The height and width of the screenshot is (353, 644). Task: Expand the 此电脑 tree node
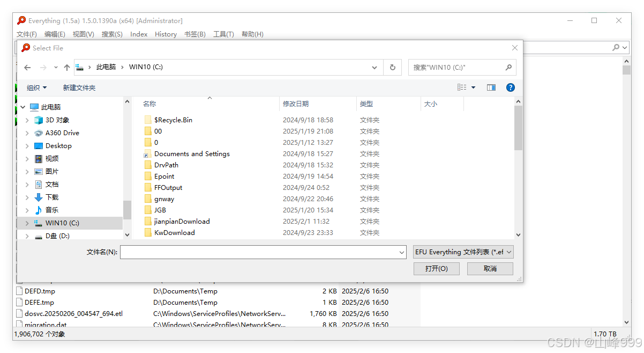point(23,107)
